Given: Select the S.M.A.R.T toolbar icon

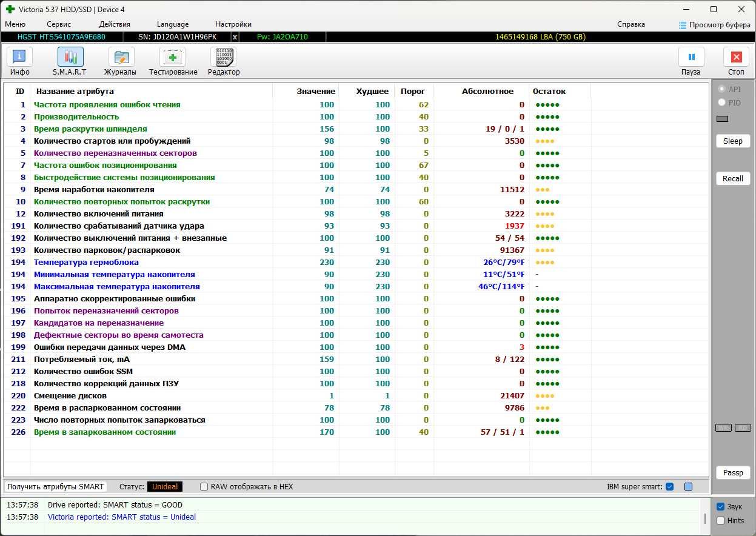Looking at the screenshot, I should 70,57.
